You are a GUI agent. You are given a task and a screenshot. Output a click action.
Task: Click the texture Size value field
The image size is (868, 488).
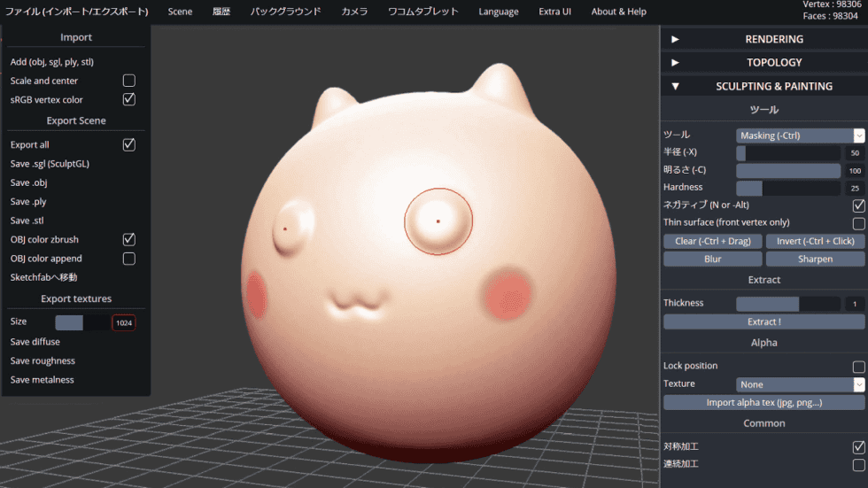click(x=124, y=323)
